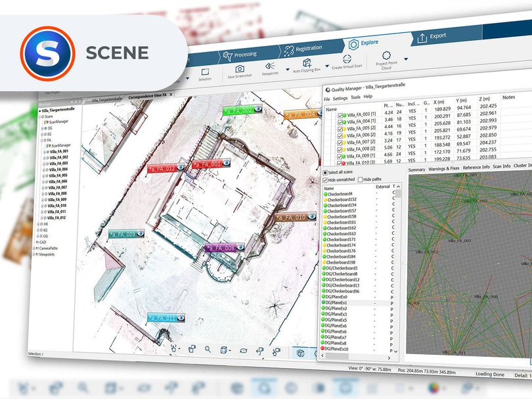Click the Project Point Cloud icon

click(x=386, y=55)
